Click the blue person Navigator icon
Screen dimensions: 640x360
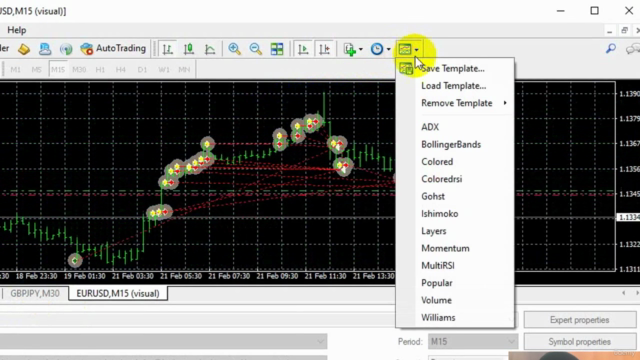coord(45,49)
